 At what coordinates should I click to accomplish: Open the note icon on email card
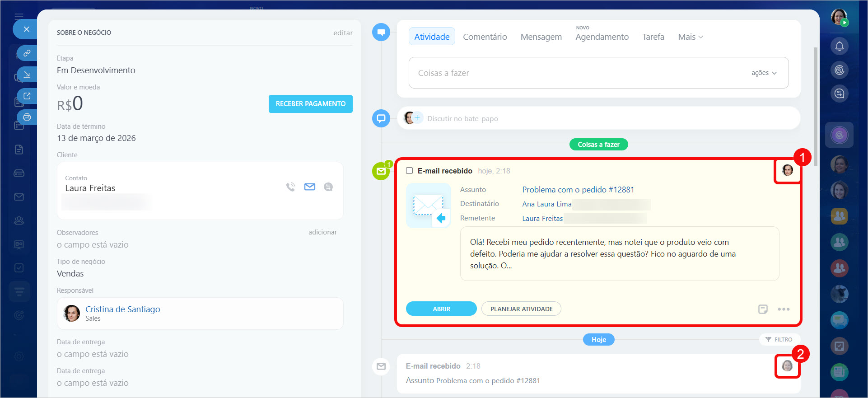pos(763,309)
